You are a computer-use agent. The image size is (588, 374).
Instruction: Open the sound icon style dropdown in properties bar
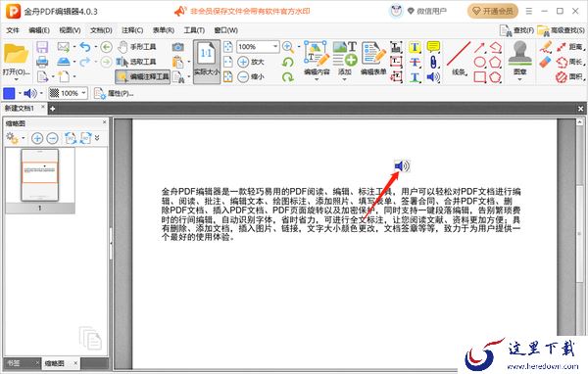pos(41,93)
